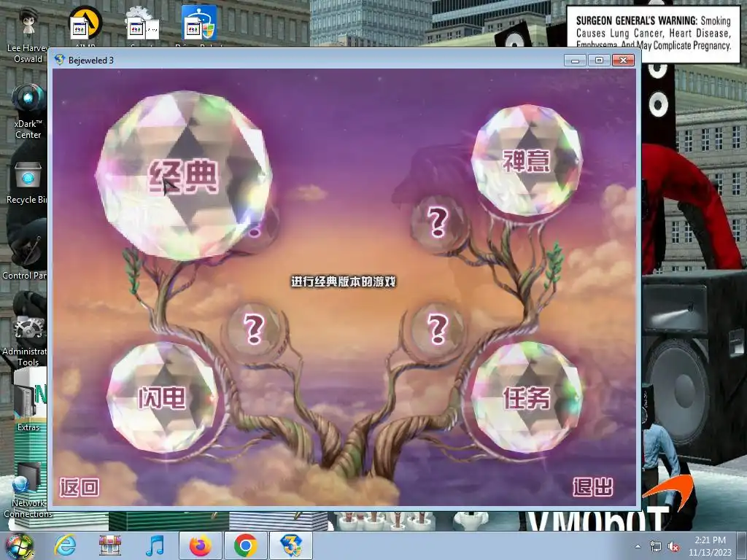Click locked mystery orb above 闪电 gem

[253, 329]
